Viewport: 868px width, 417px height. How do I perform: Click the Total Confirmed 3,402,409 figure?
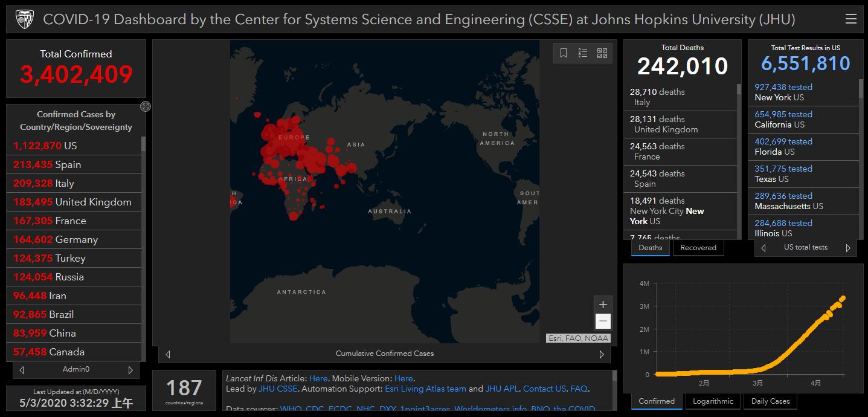(x=76, y=74)
